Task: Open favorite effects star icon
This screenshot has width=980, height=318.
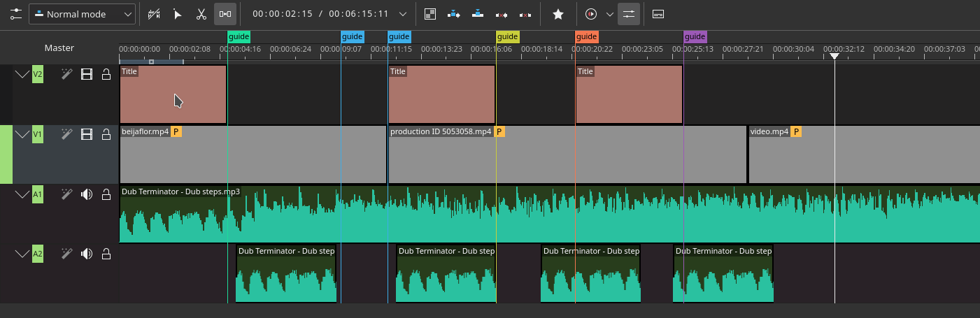Action: 558,14
